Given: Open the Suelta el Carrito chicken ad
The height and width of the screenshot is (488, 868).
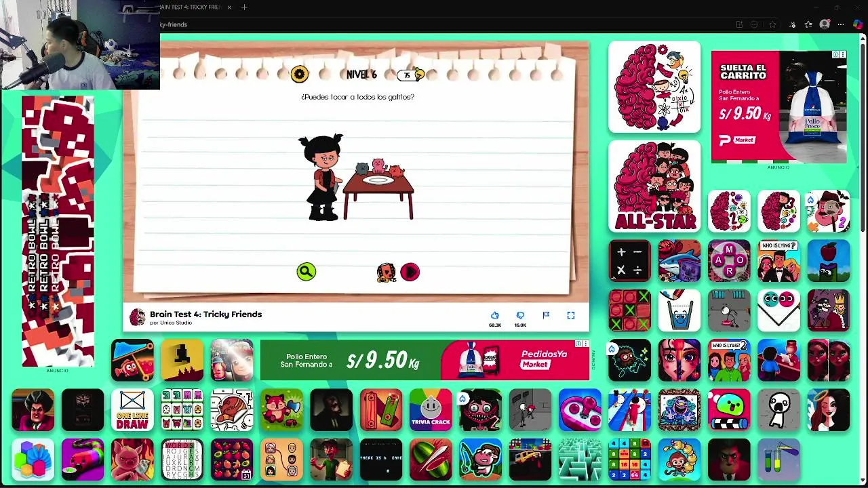Looking at the screenshot, I should pos(778,107).
